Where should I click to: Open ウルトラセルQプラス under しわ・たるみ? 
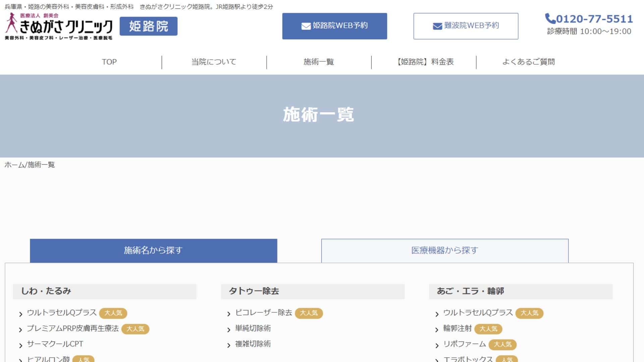click(x=62, y=313)
